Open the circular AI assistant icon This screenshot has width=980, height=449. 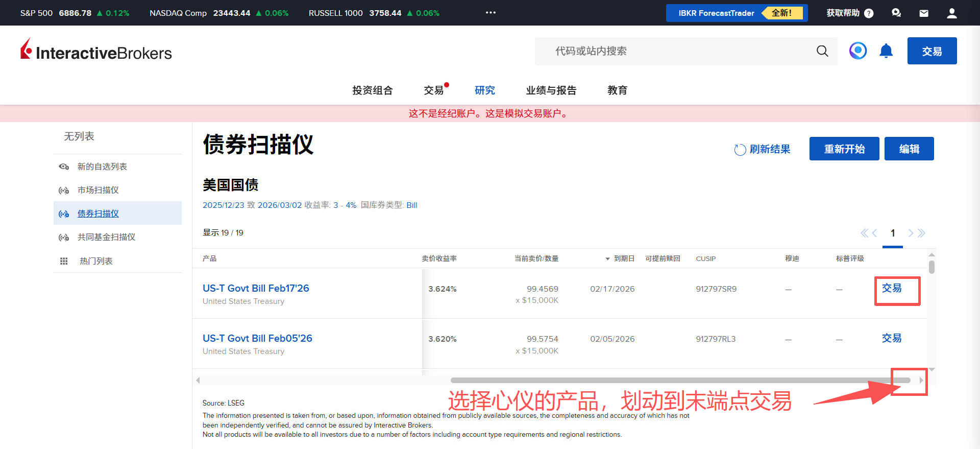(858, 51)
